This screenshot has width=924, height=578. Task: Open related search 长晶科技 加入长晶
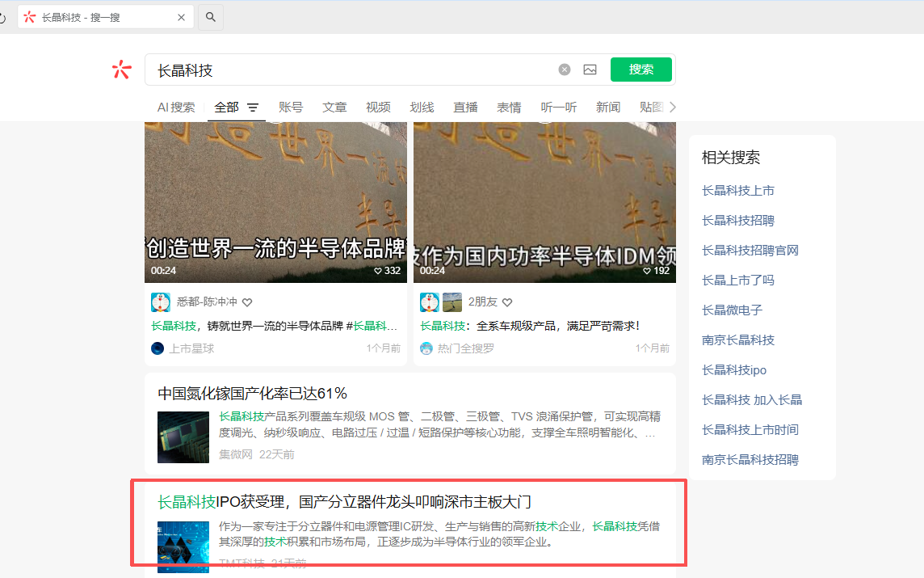(x=751, y=400)
